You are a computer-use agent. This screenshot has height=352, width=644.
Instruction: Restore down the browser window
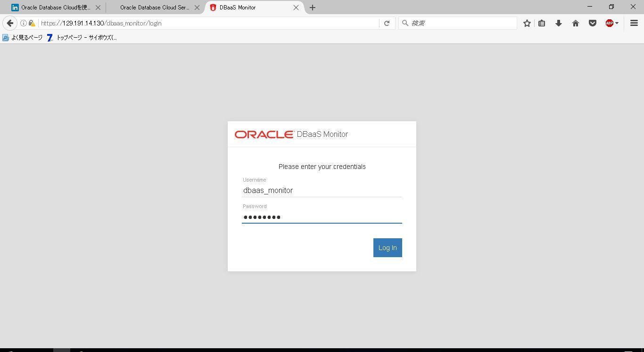click(x=611, y=7)
